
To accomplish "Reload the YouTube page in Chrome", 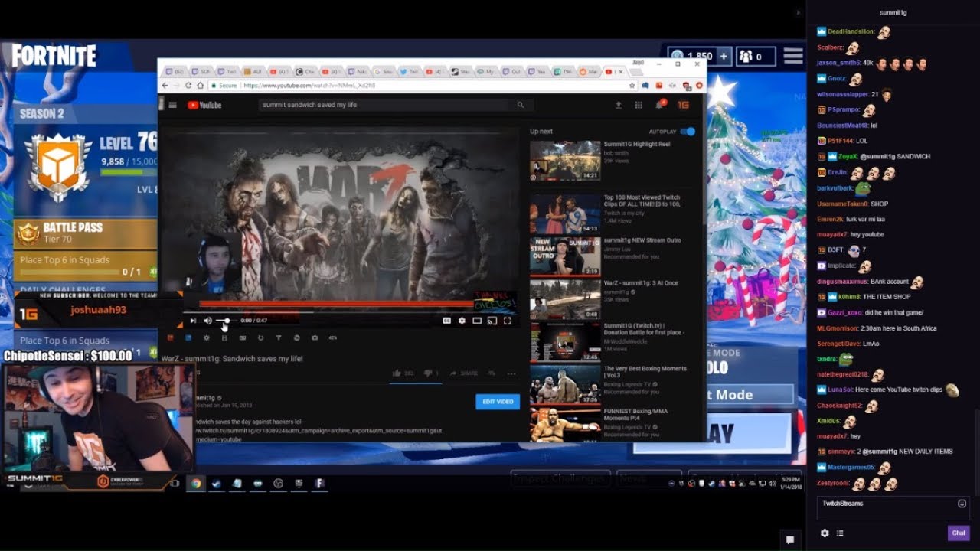I will click(189, 86).
